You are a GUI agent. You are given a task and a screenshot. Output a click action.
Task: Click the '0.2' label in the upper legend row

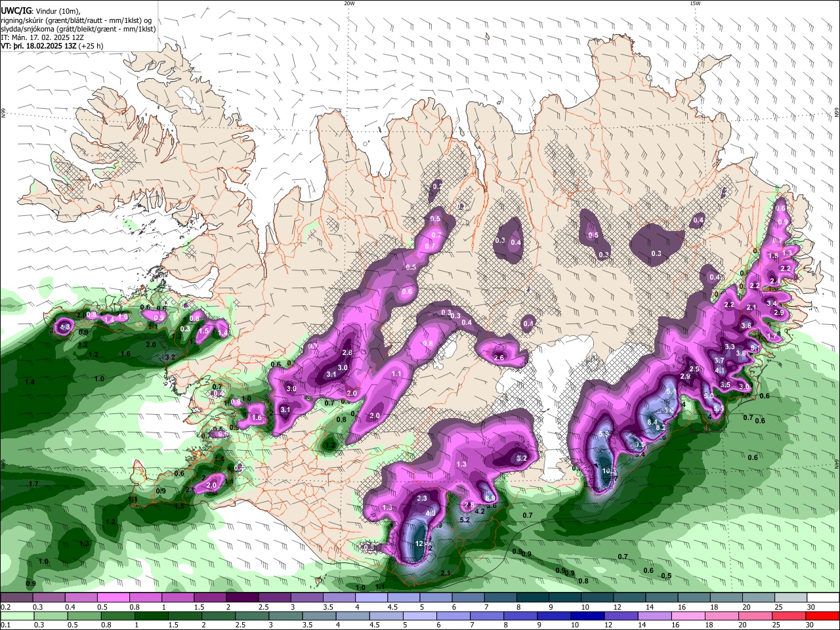(5, 607)
